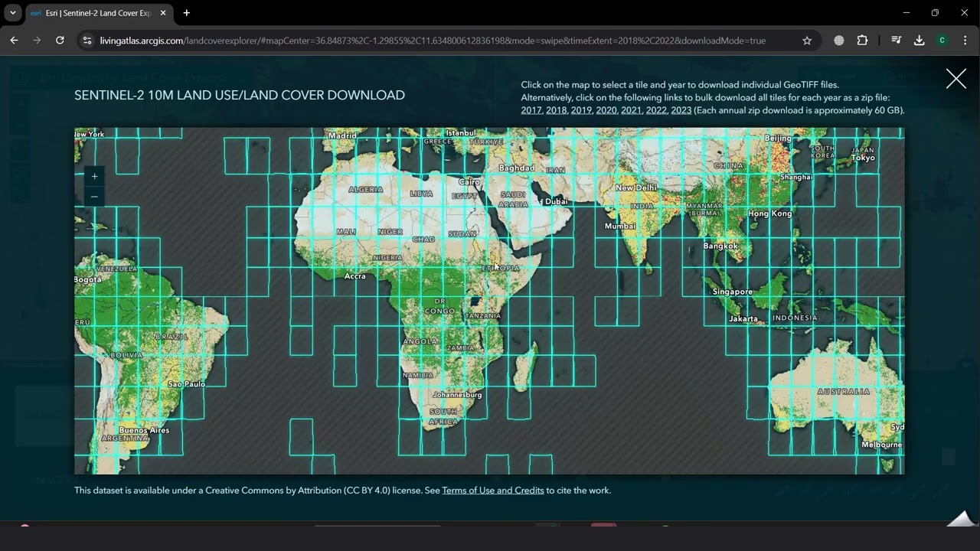Open the browser Extensions puzzle icon

pyautogui.click(x=862, y=41)
